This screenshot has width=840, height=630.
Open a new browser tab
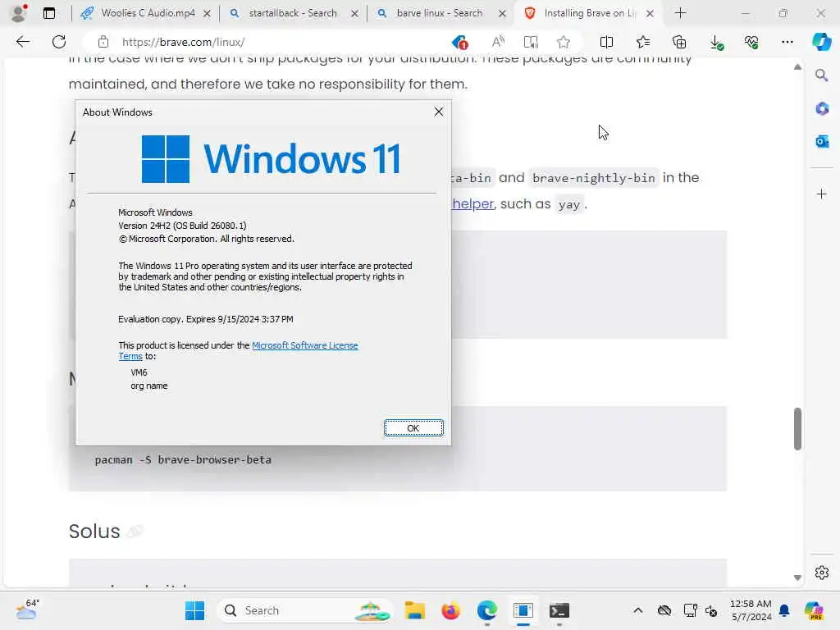pos(680,13)
